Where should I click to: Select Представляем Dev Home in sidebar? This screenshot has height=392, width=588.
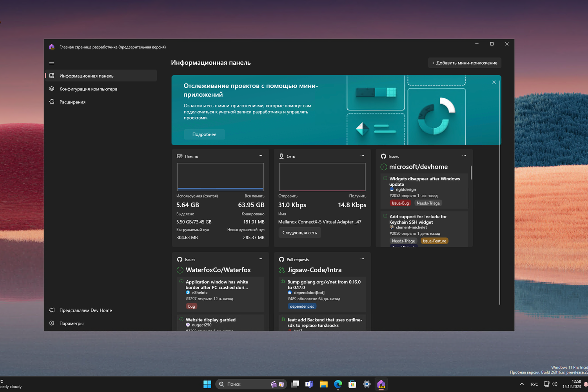(101, 310)
